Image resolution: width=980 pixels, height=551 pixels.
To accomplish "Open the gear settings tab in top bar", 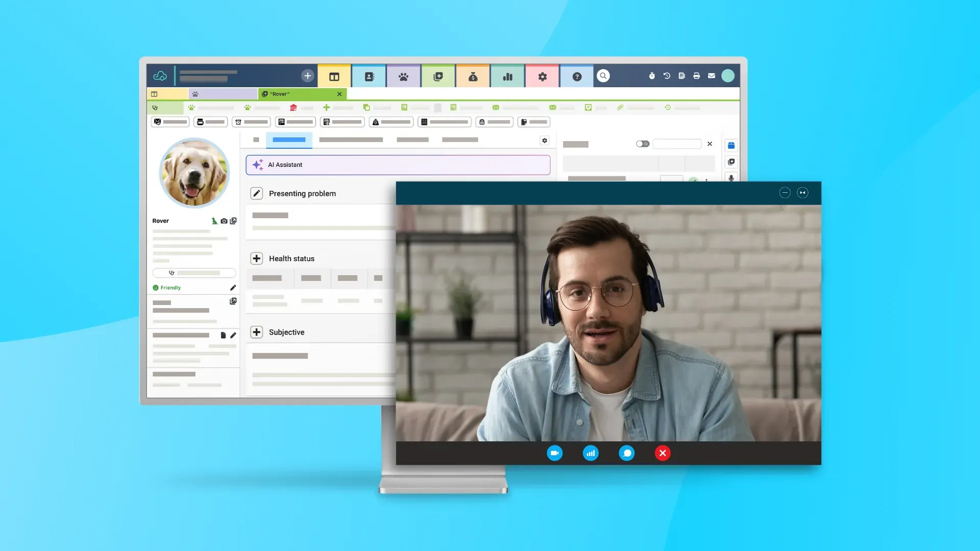I will point(542,77).
